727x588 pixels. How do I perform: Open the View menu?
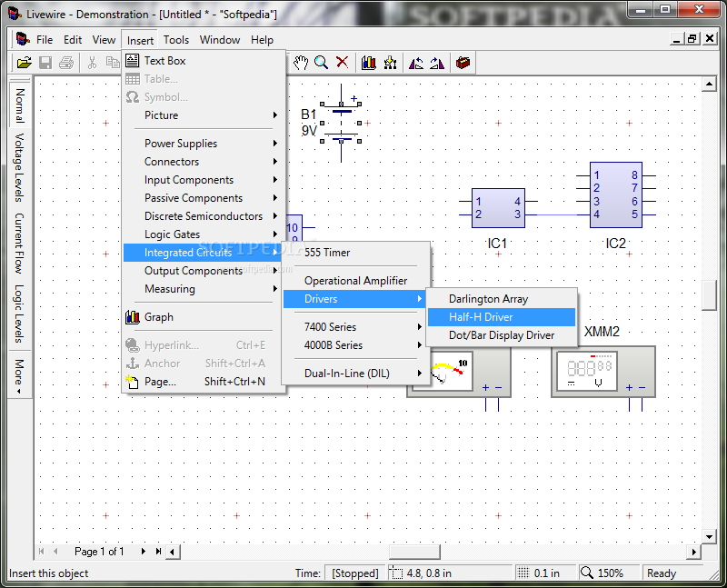pos(104,40)
